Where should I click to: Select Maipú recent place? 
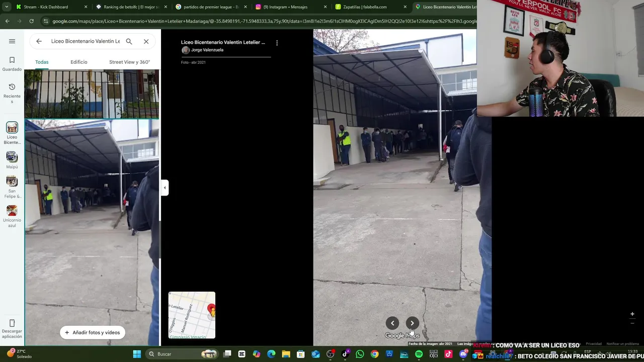pos(12,160)
